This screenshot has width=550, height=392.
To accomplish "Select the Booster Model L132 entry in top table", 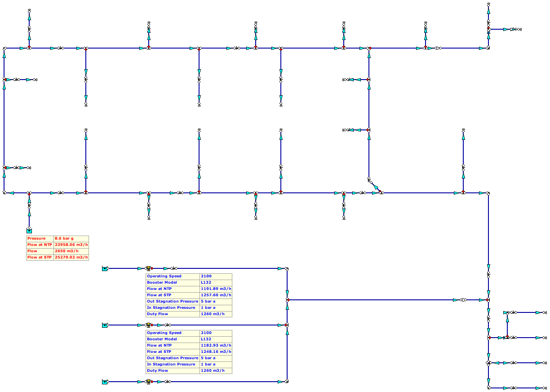I will click(207, 282).
